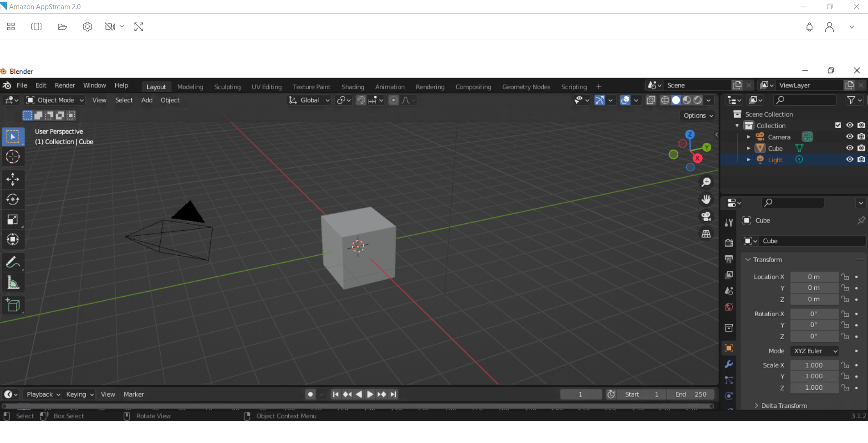Click the Options button in viewport
Image resolution: width=868 pixels, height=443 pixels.
(x=698, y=116)
